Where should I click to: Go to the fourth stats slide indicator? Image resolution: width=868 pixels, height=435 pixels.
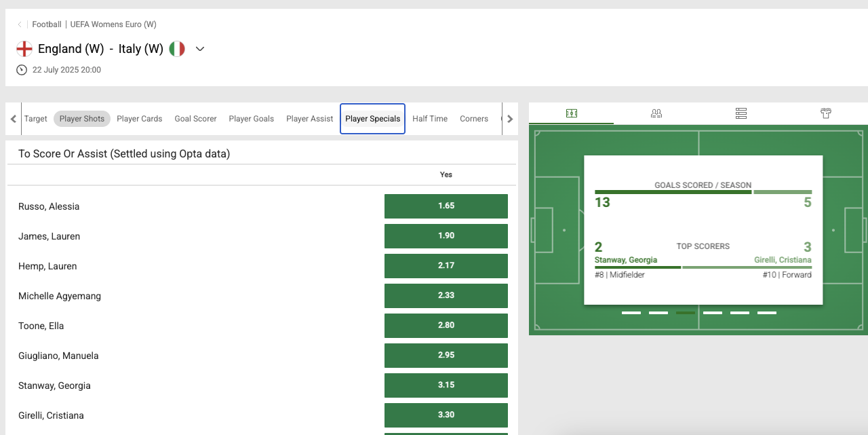coord(713,313)
